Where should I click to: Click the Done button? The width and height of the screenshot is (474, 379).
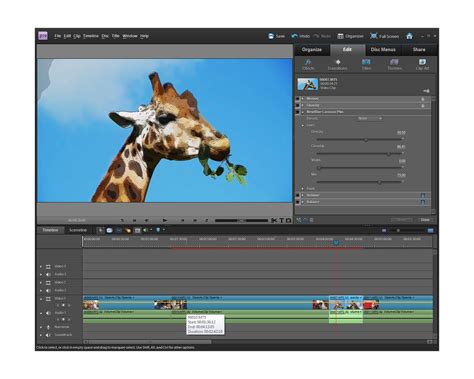tap(425, 220)
